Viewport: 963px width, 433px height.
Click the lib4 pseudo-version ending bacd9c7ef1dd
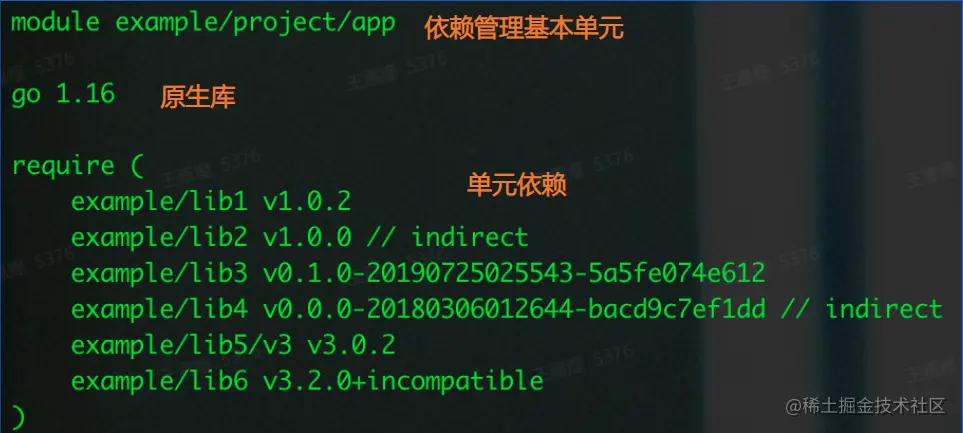click(x=514, y=310)
